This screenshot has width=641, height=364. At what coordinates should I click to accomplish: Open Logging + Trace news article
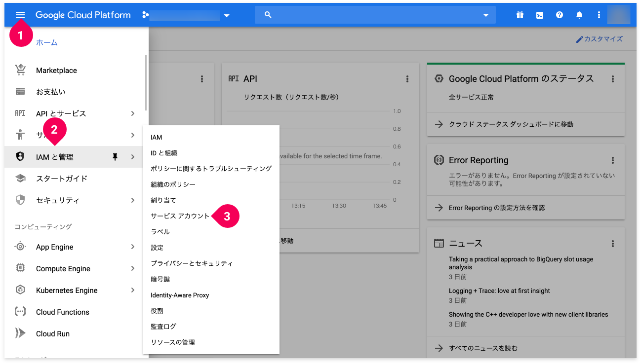pyautogui.click(x=499, y=291)
